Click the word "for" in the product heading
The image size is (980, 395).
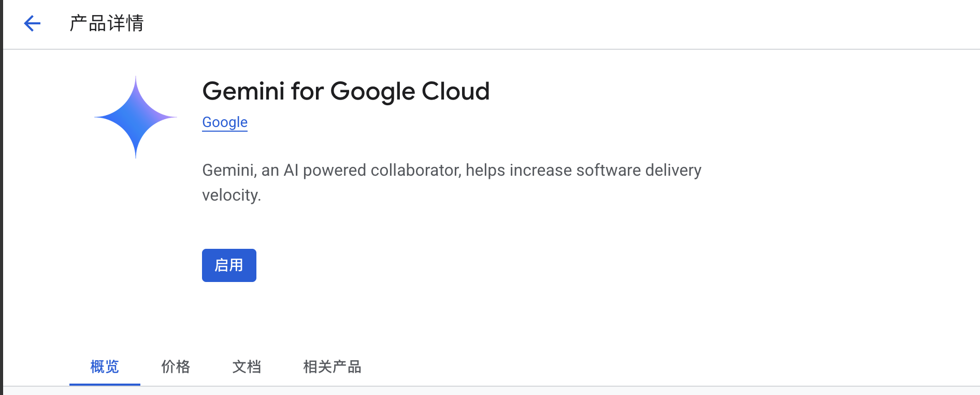click(x=307, y=91)
